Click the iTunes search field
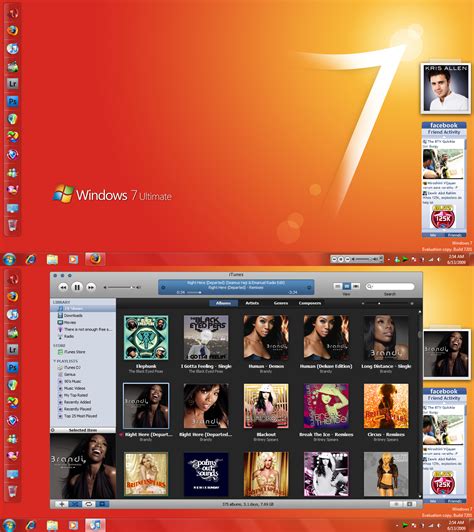 tap(390, 286)
